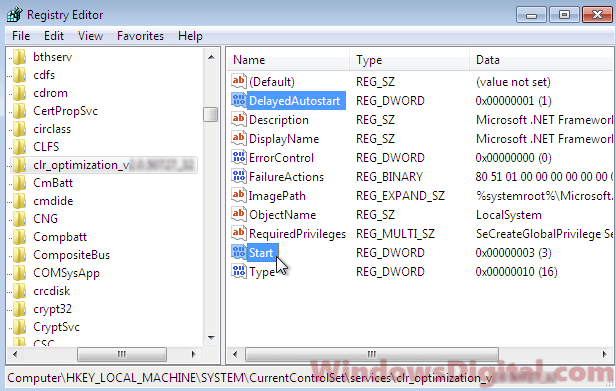Image resolution: width=616 pixels, height=391 pixels.
Task: Click the COMSysApp folder icon
Action: point(19,273)
